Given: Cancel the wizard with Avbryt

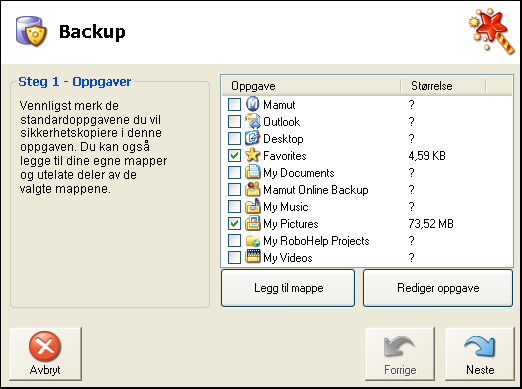Looking at the screenshot, I should tap(46, 354).
